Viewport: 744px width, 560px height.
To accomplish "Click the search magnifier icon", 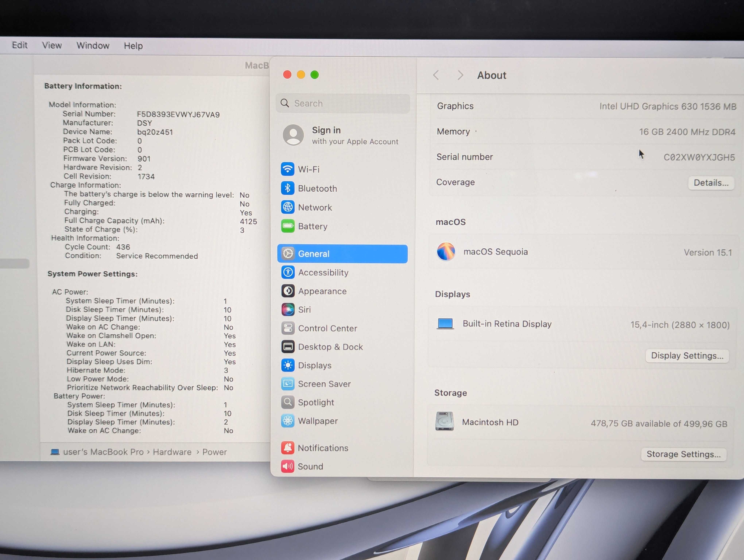I will point(285,103).
